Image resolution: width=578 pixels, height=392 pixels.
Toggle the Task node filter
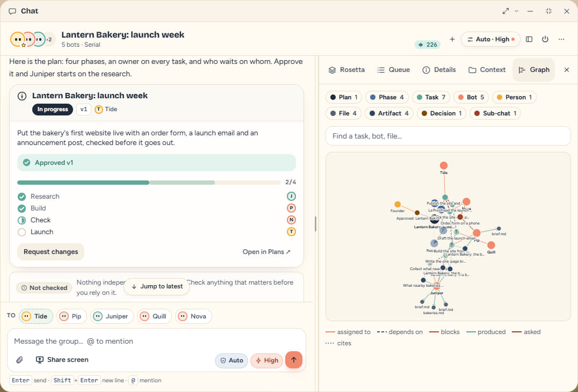[x=431, y=97]
